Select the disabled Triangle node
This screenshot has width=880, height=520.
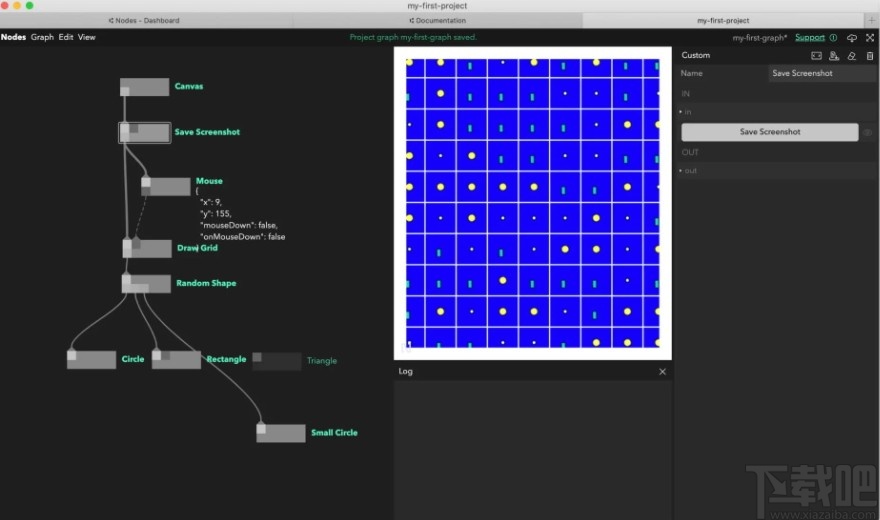[277, 361]
